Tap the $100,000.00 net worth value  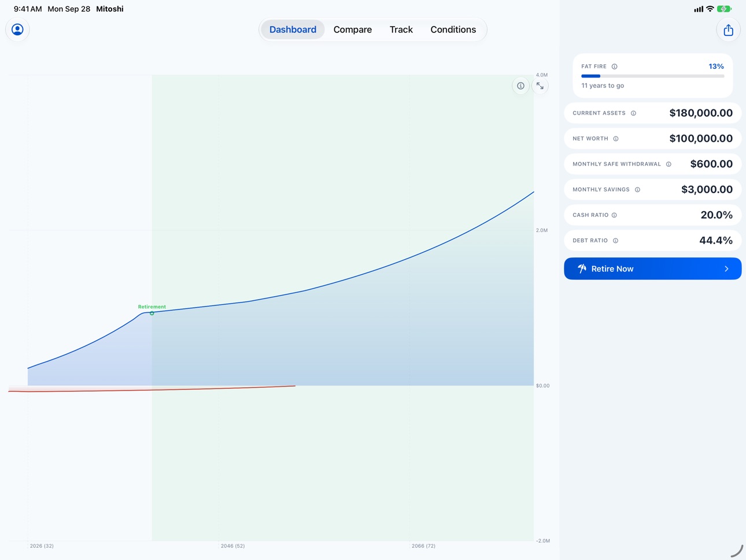(701, 138)
